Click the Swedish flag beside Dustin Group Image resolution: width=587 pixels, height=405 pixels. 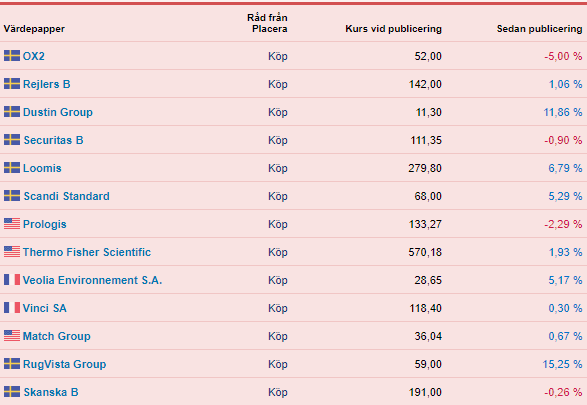point(12,112)
